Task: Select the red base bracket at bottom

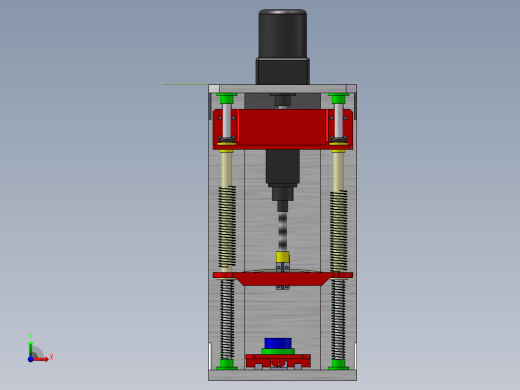Action: [x=278, y=361]
